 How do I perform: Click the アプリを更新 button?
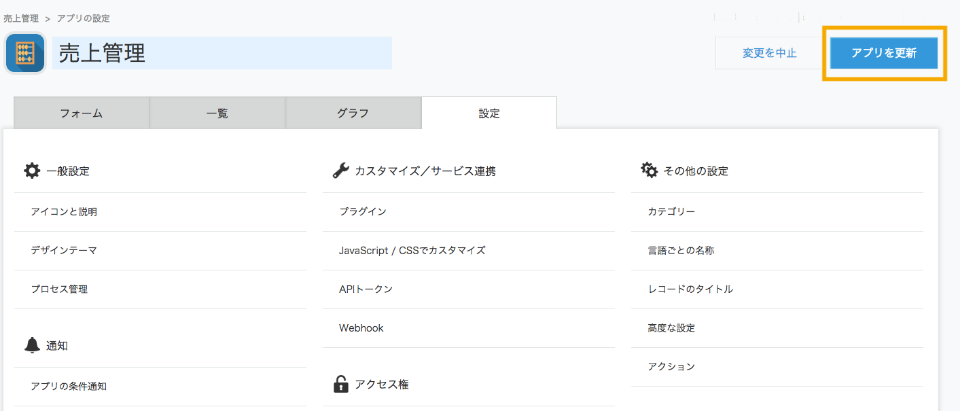[883, 53]
